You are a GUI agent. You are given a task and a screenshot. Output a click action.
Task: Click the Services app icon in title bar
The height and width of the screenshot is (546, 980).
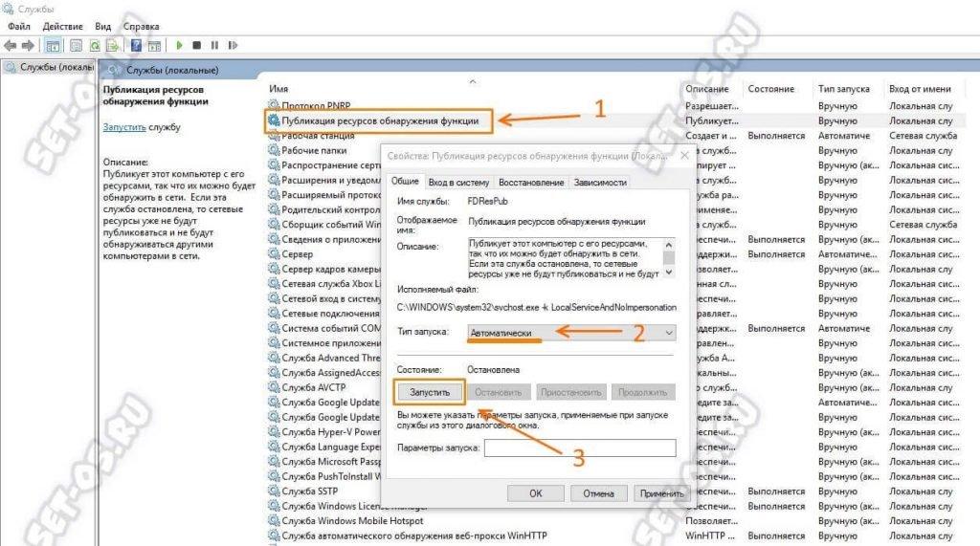(x=8, y=9)
